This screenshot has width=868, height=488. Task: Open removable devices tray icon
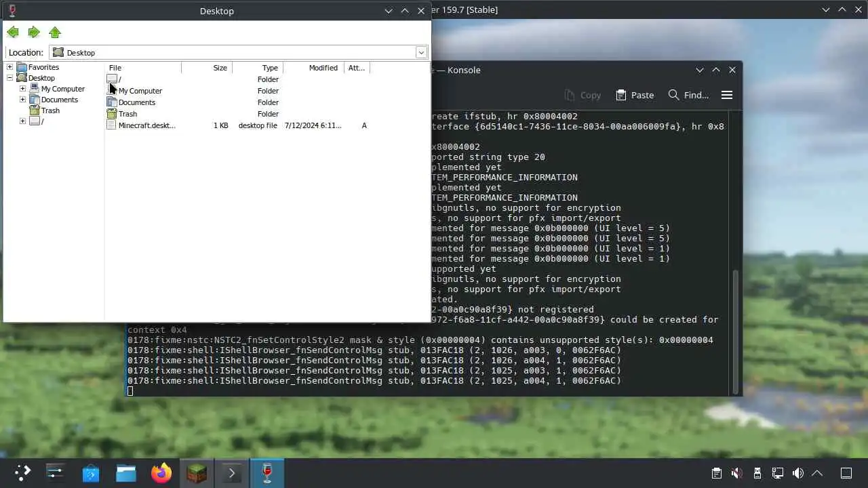click(757, 473)
